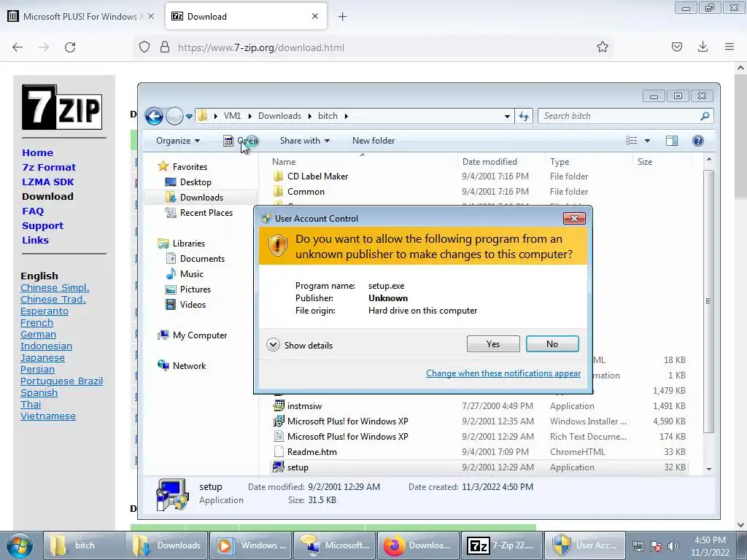747x560 pixels.
Task: Click the Music library icon
Action: [x=171, y=274]
